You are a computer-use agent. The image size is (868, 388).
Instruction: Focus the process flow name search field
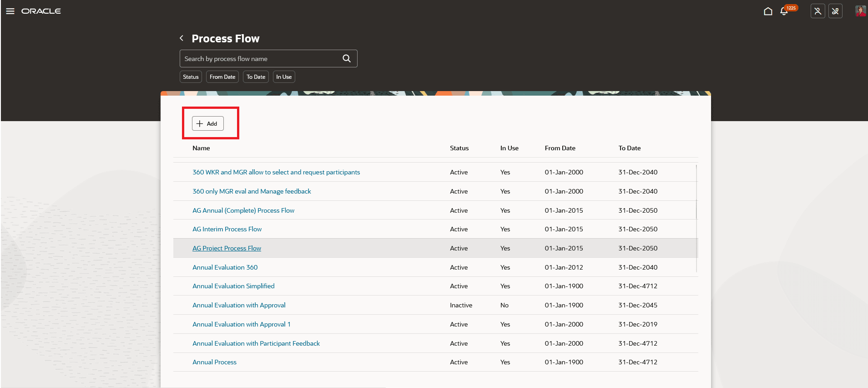[262, 58]
